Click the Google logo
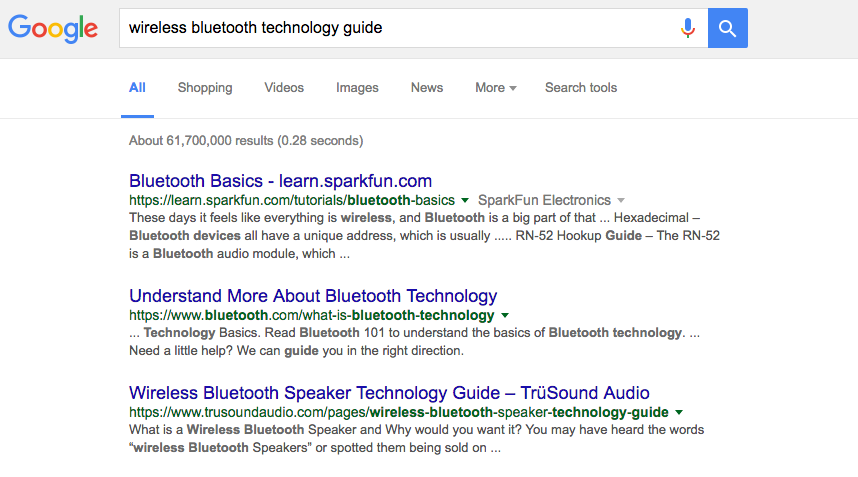This screenshot has height=477, width=858. [x=53, y=28]
